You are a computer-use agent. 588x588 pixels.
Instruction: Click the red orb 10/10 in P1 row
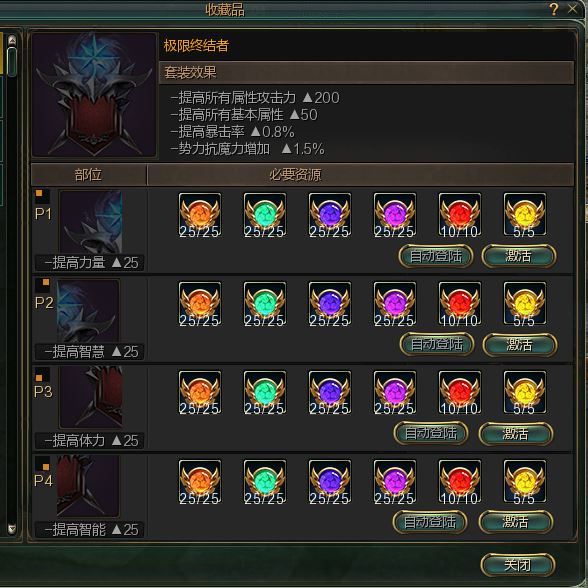460,215
